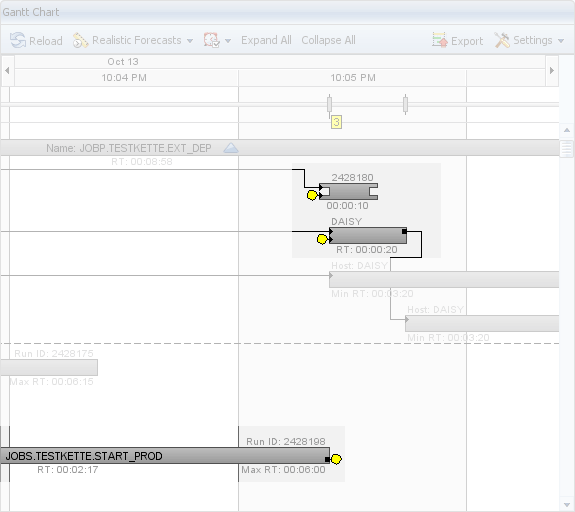
Task: Click the Realistic Forecasts ruler icon
Action: pyautogui.click(x=80, y=40)
